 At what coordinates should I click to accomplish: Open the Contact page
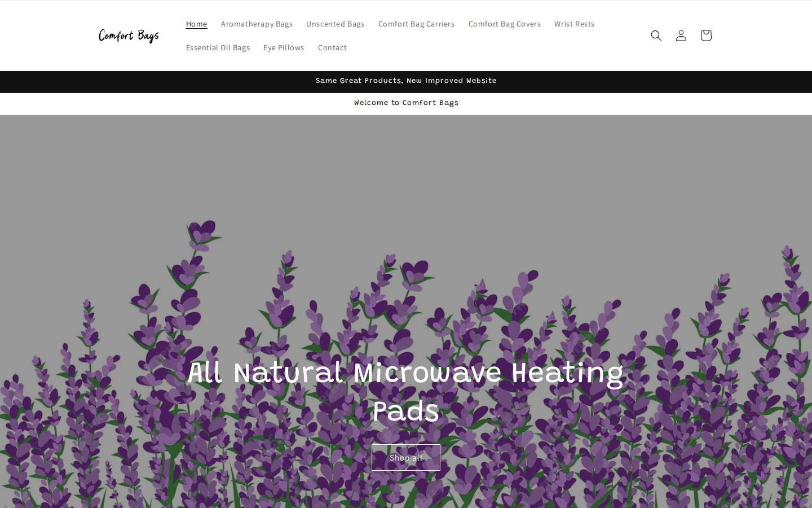click(332, 47)
